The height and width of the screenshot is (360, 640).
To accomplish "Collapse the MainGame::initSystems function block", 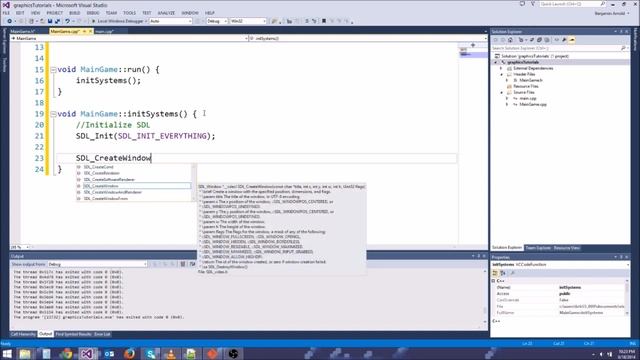I will [x=53, y=114].
